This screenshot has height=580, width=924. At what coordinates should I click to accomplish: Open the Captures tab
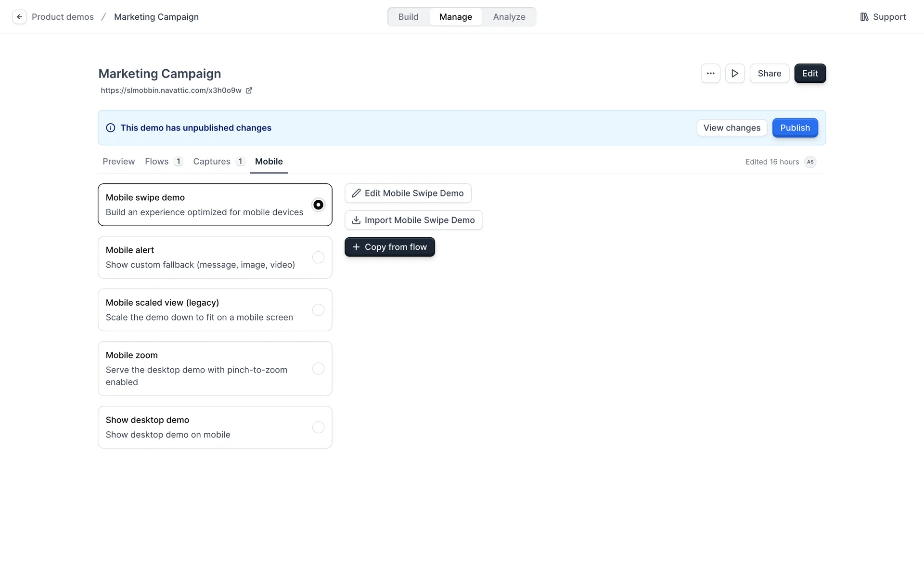tap(212, 162)
